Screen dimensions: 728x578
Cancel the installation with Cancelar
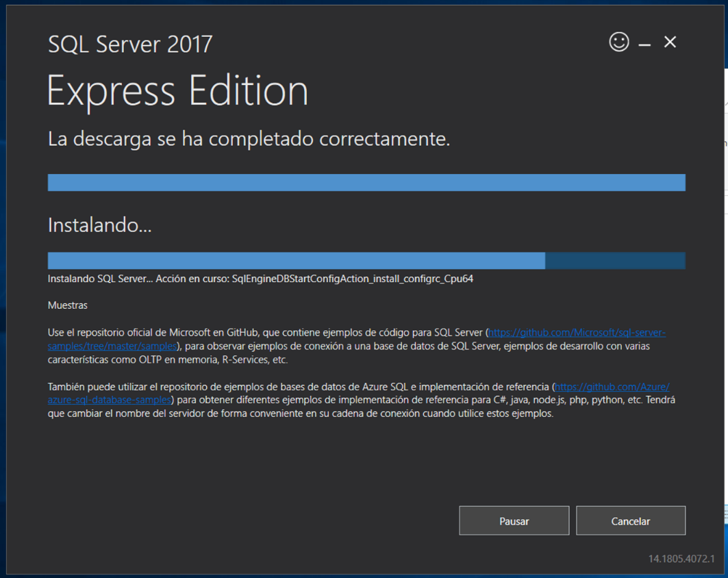[630, 520]
